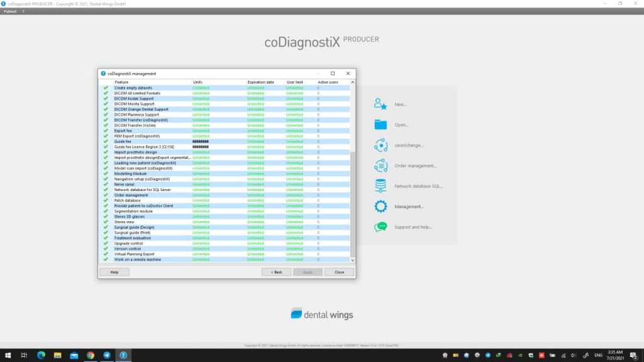Click the New patient icon
The height and width of the screenshot is (362, 644).
click(x=380, y=104)
